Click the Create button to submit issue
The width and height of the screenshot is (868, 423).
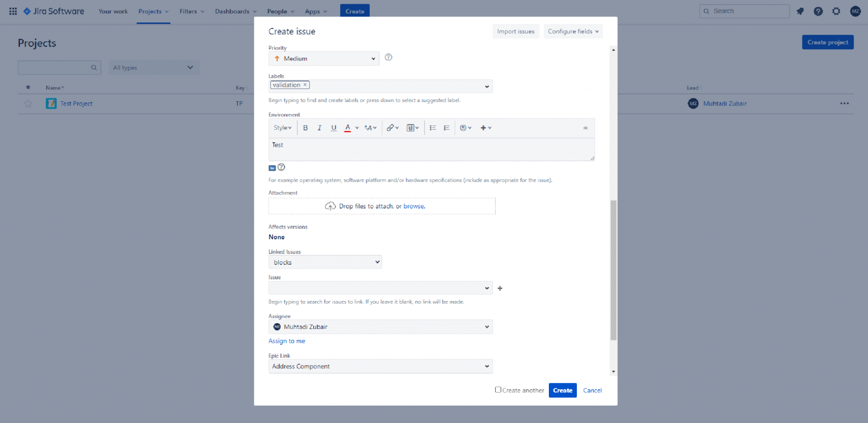pyautogui.click(x=562, y=390)
